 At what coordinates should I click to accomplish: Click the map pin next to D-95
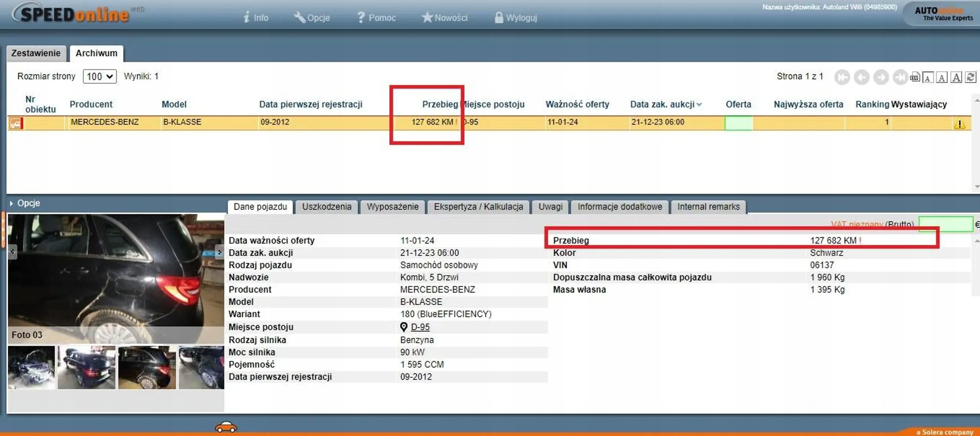click(404, 327)
